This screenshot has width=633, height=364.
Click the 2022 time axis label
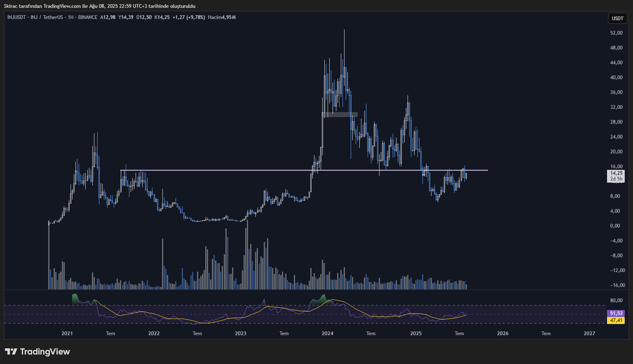point(154,333)
